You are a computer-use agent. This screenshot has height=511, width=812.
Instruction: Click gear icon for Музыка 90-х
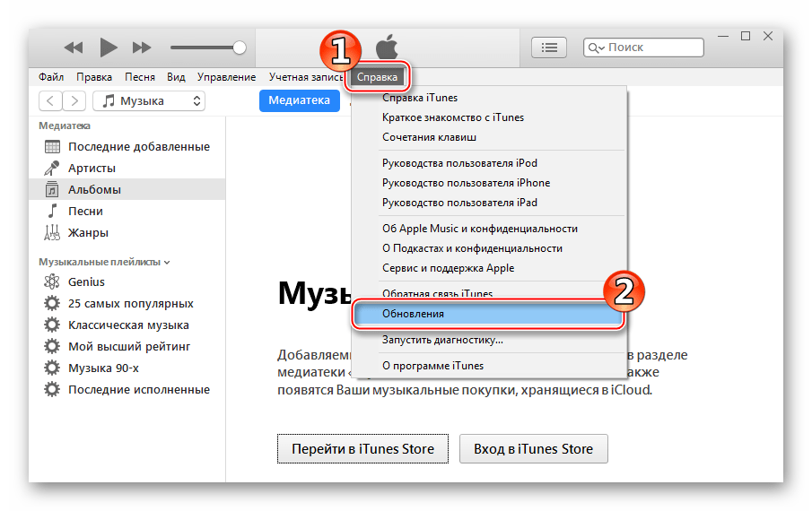52,368
